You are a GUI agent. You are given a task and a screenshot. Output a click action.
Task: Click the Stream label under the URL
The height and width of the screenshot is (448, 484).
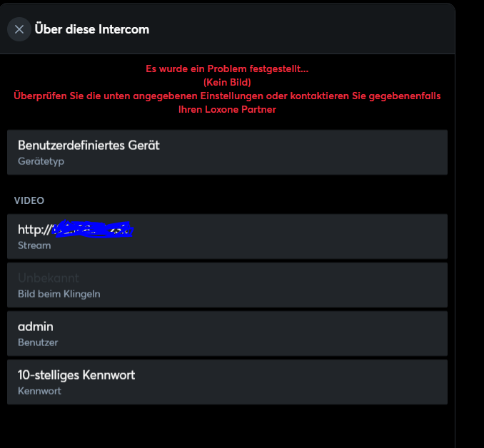coord(34,245)
